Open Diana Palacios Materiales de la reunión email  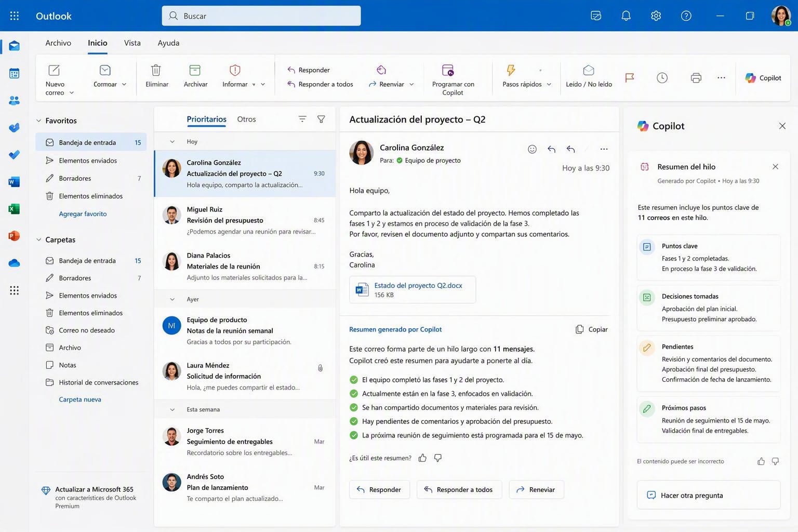tap(245, 266)
